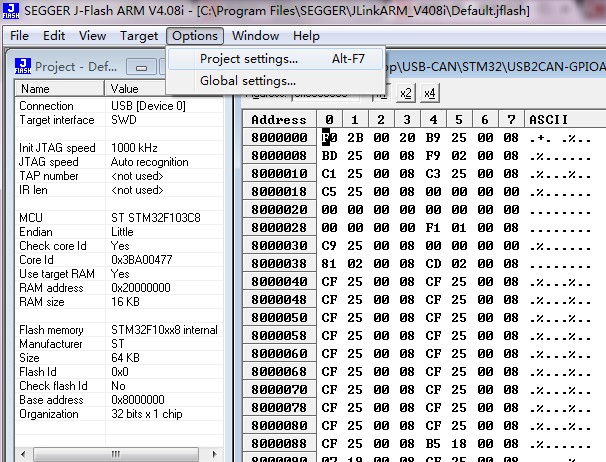Click byte C1 in row 8000010
The height and width of the screenshot is (462, 606).
[329, 174]
